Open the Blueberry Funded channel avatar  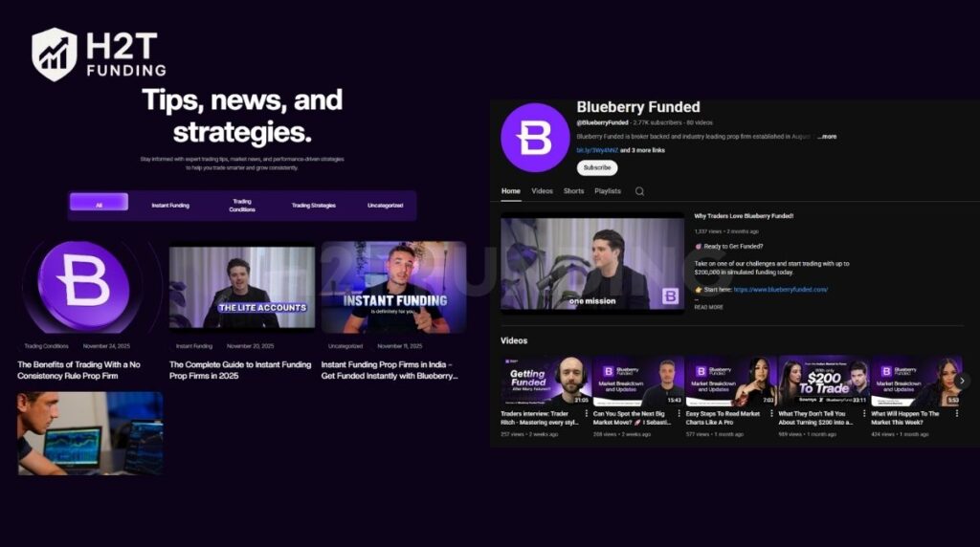click(x=535, y=138)
